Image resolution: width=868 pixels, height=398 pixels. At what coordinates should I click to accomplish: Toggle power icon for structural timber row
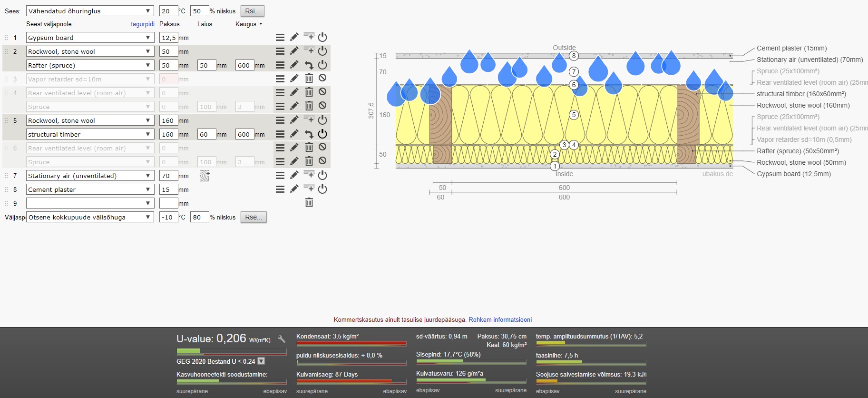[322, 134]
